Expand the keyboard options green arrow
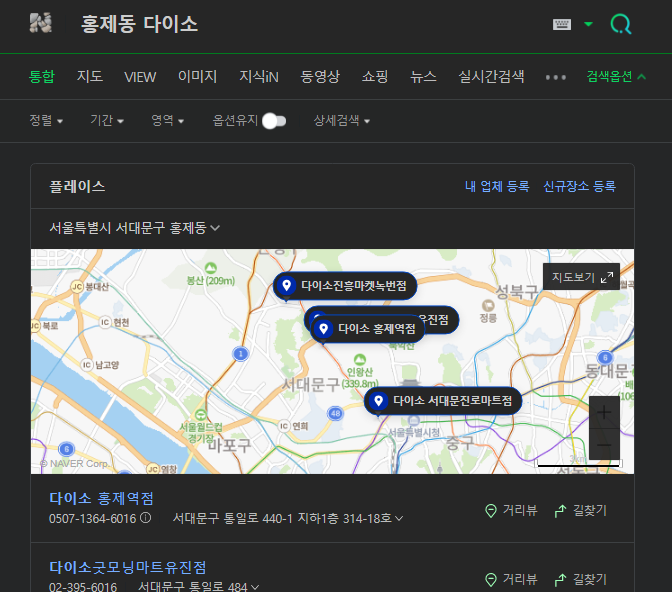 pos(589,24)
